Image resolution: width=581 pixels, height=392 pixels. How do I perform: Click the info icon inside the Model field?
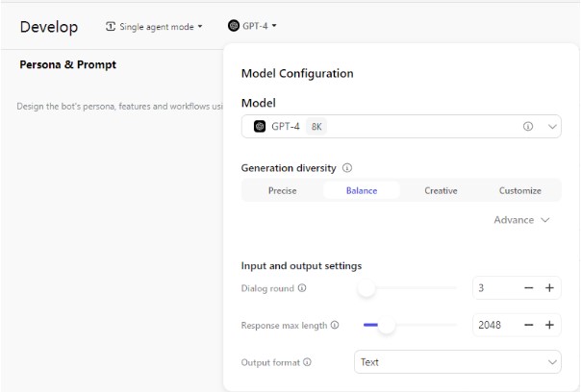click(x=528, y=127)
